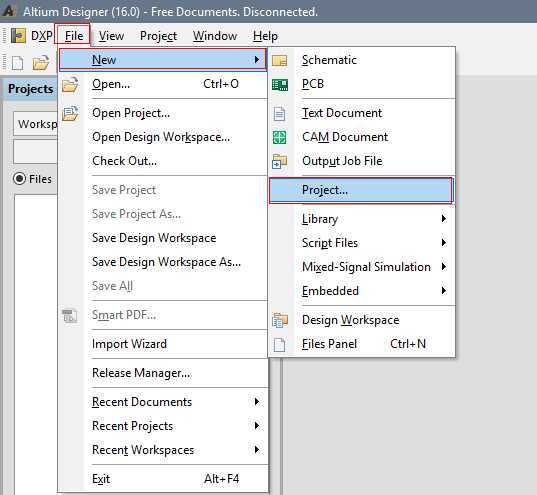Expand the Script Files submenu arrow
This screenshot has width=537, height=495.
[444, 243]
